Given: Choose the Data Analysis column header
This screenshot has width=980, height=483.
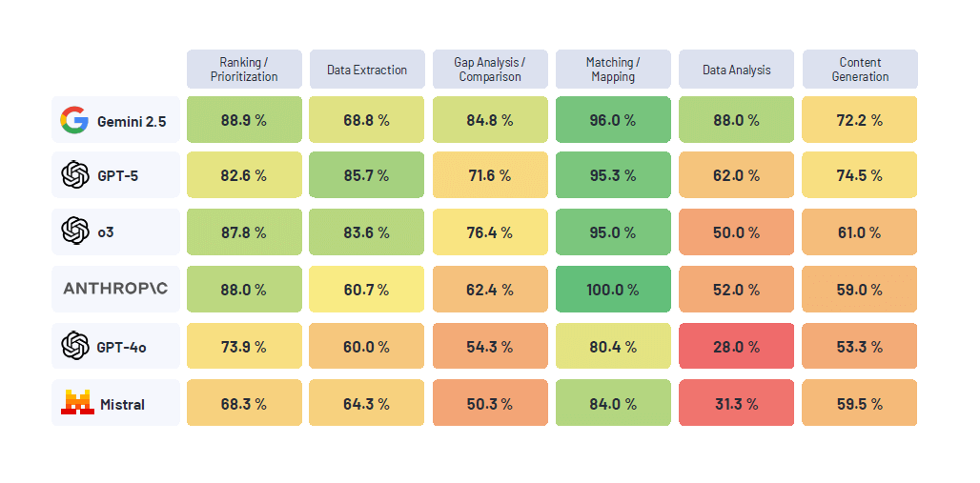Looking at the screenshot, I should coord(736,70).
